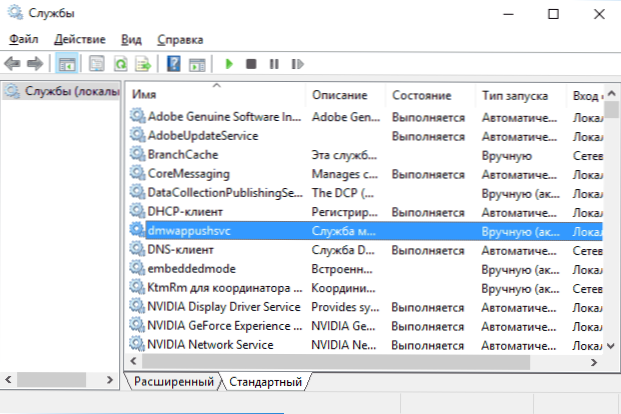
Task: Toggle the console tree pane button
Action: [67, 64]
